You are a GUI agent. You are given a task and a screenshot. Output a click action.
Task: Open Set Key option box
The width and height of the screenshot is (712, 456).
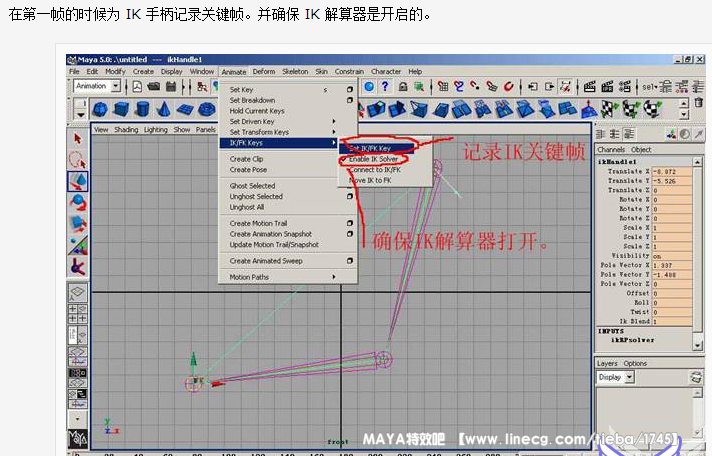tap(350, 89)
